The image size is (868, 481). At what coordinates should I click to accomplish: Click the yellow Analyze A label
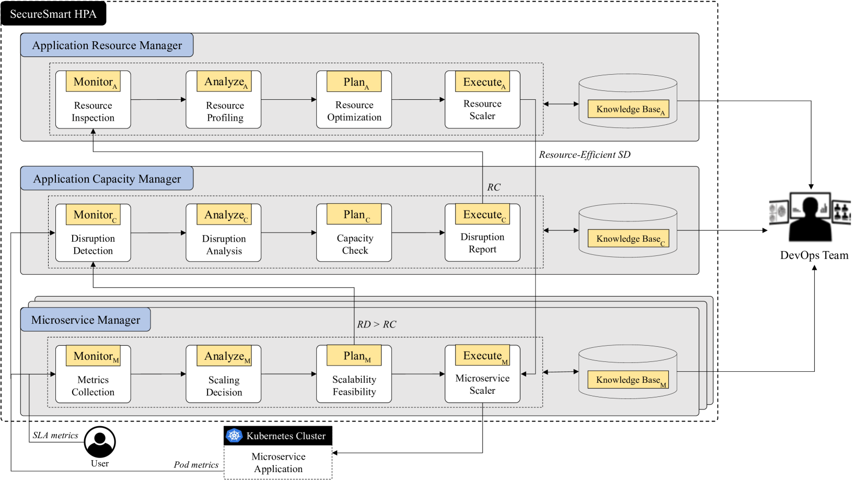(x=224, y=81)
